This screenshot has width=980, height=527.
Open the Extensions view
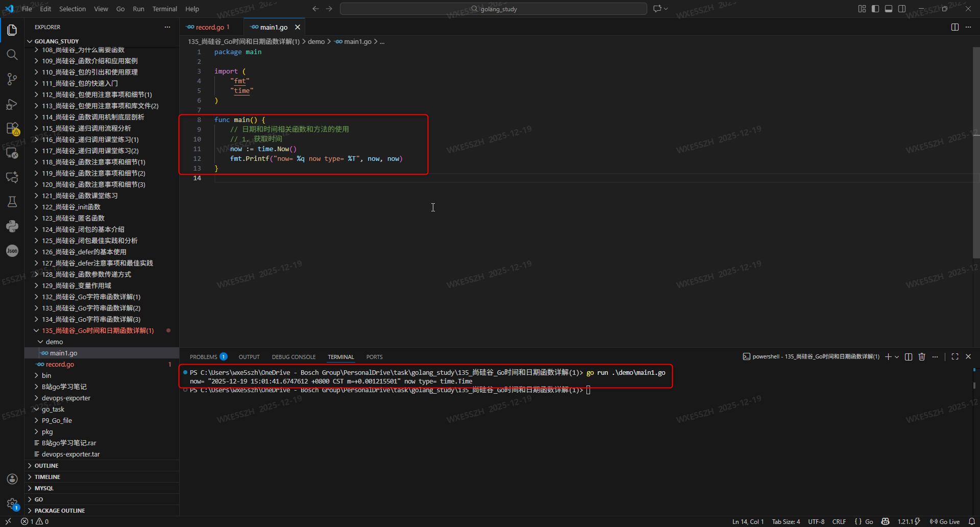click(12, 128)
